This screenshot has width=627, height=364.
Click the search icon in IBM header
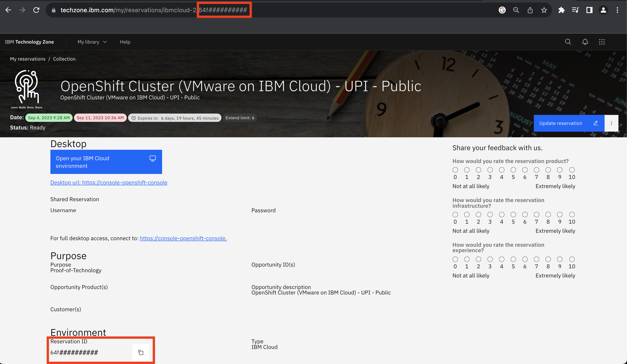pos(568,42)
